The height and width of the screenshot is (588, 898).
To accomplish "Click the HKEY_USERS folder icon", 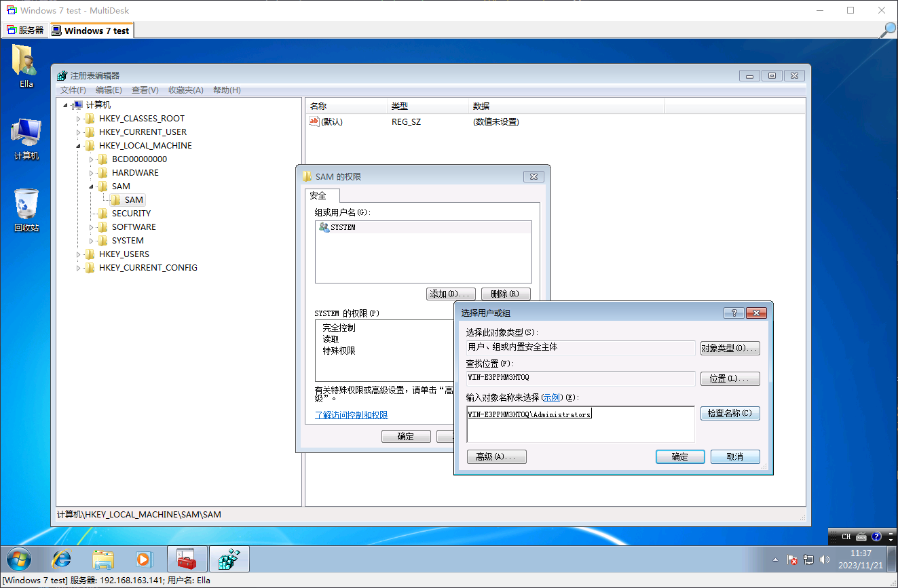I will 90,254.
